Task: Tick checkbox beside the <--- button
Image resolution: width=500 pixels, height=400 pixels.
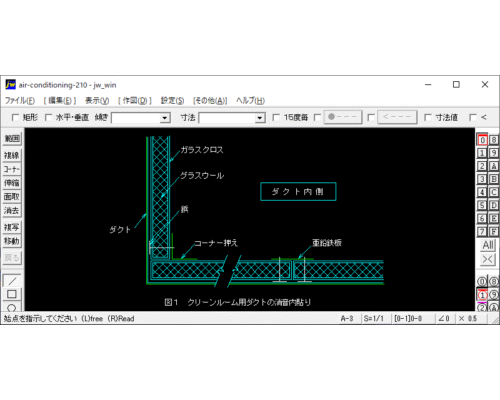Action: point(371,117)
